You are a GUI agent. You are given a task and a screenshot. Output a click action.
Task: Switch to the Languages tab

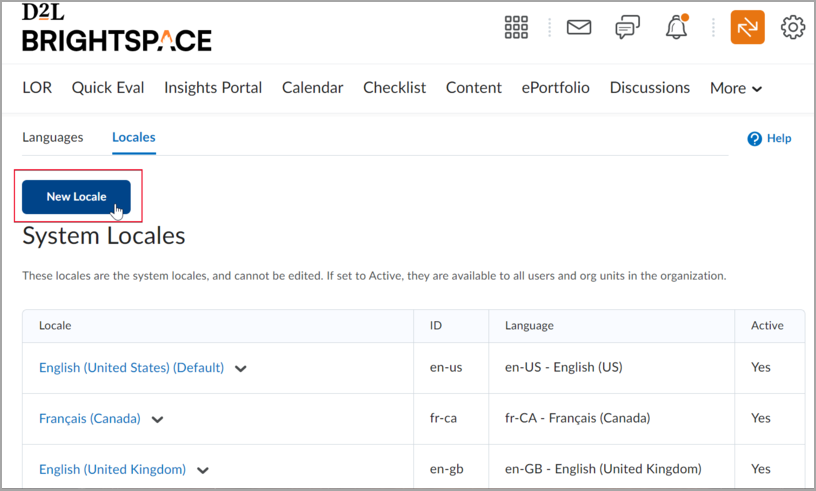click(x=53, y=137)
